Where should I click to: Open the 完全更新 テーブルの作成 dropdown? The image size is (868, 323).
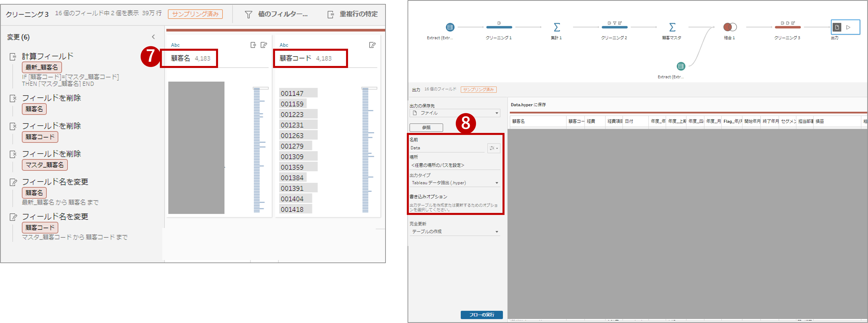click(x=455, y=231)
